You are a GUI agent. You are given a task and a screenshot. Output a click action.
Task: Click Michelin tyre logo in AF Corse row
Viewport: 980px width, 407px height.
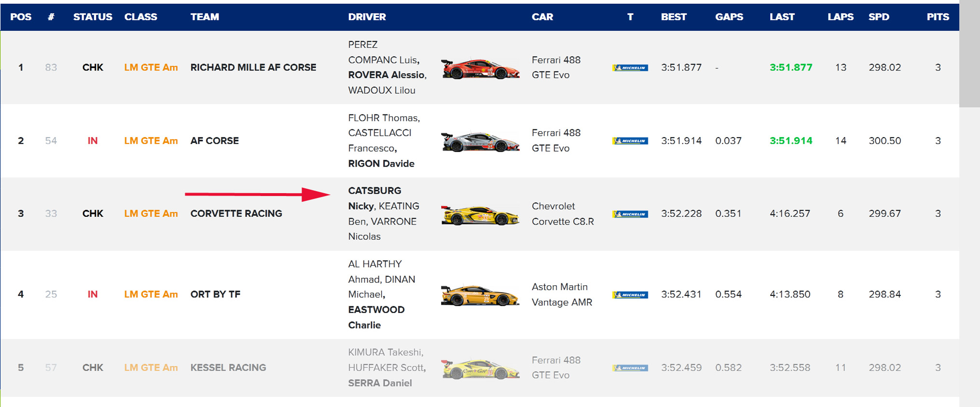coord(630,141)
